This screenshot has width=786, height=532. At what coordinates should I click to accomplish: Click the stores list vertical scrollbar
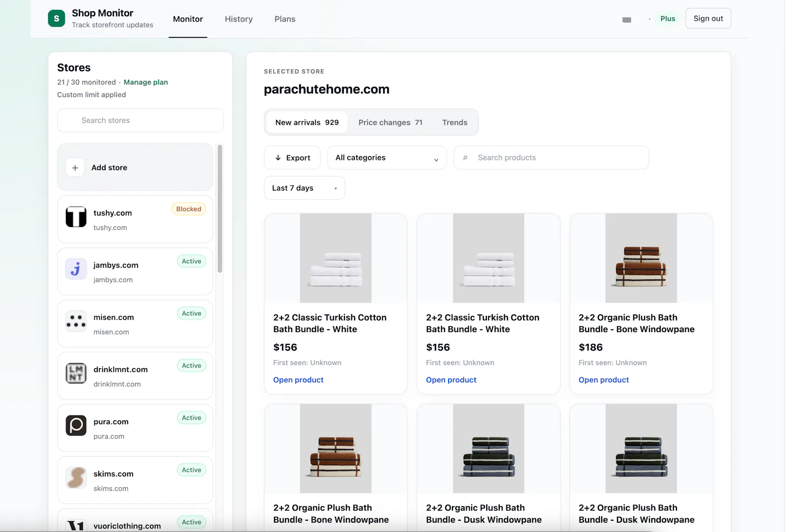[x=220, y=209]
